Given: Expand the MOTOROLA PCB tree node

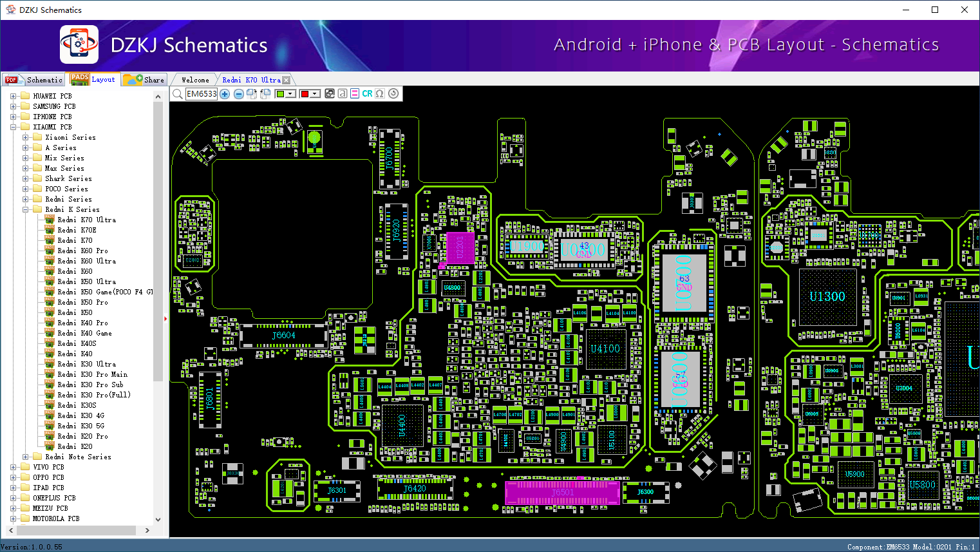Looking at the screenshot, I should point(13,519).
